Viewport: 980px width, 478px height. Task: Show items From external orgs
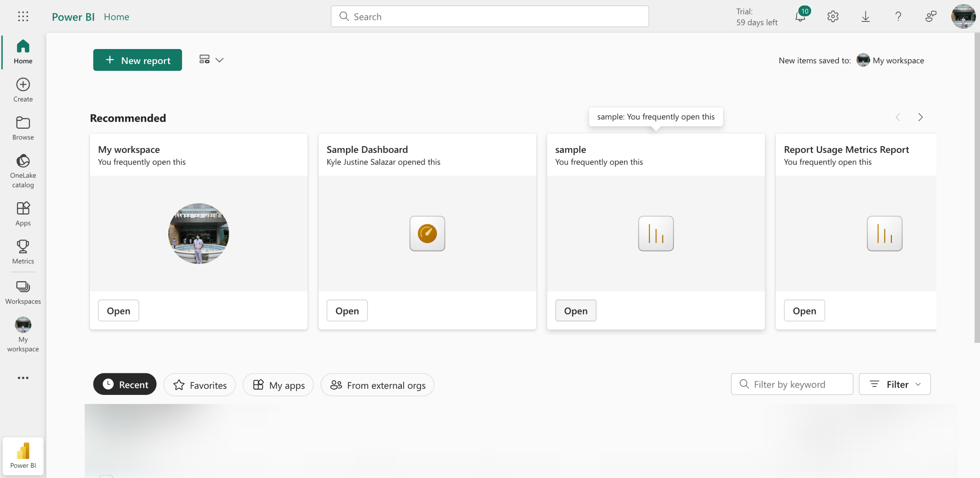click(x=377, y=385)
